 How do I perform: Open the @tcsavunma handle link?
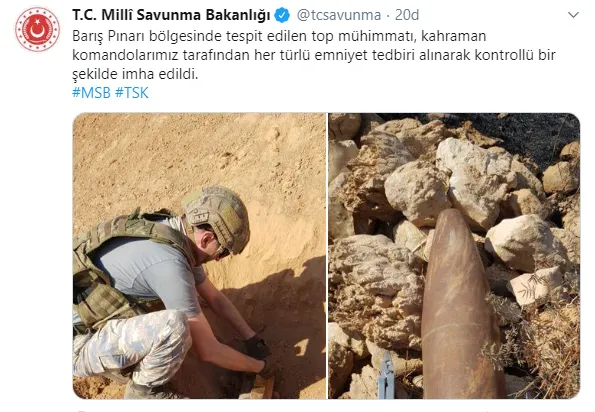pos(339,15)
